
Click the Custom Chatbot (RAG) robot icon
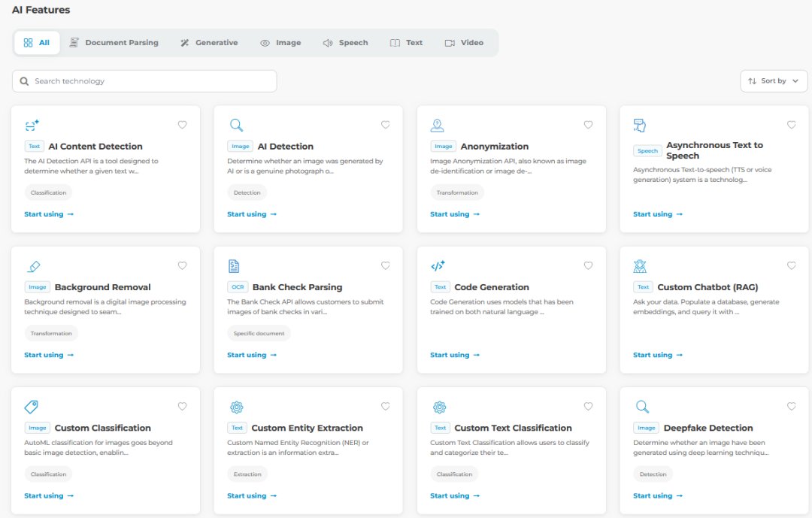click(640, 266)
